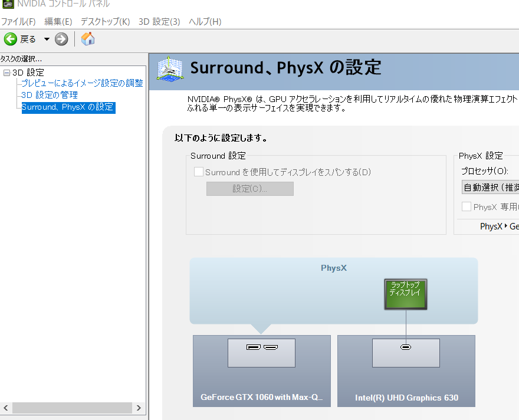
Task: Open the ヘルプ(H) menu
Action: coord(205,22)
